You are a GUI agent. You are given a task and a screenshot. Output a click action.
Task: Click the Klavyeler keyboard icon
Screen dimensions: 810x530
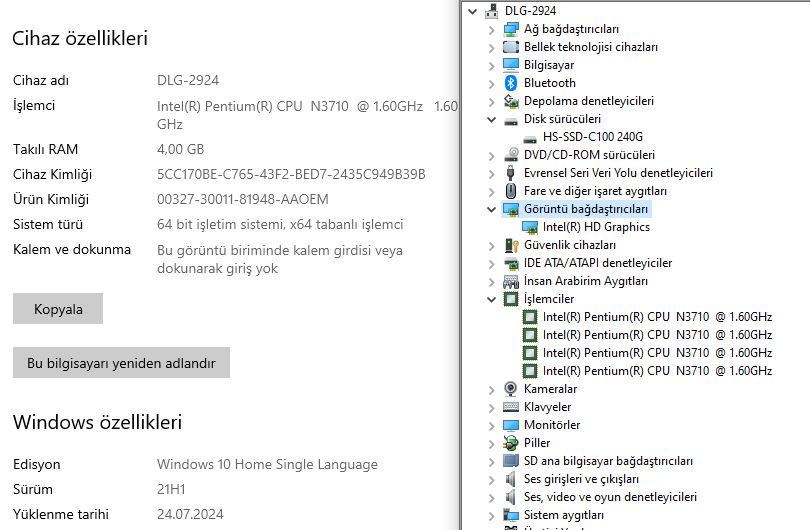click(511, 407)
